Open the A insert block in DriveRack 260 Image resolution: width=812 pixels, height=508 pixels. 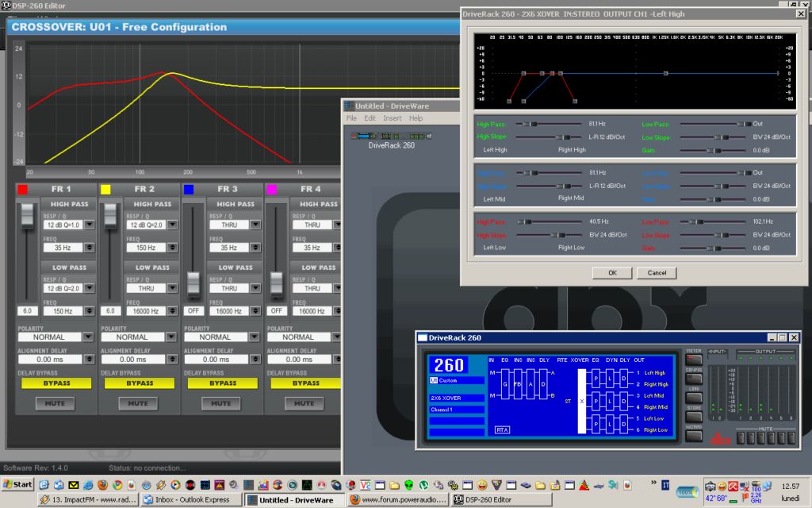[530, 384]
